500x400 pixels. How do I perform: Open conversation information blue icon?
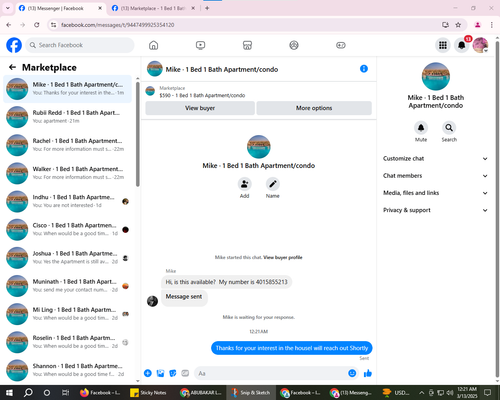(364, 69)
